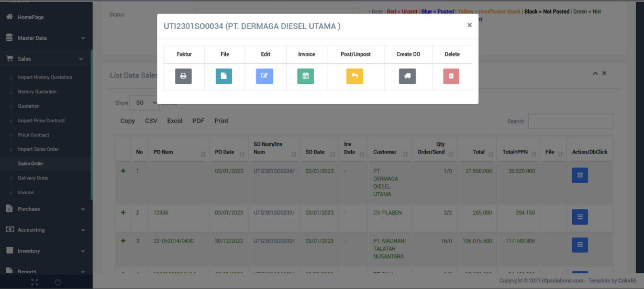The image size is (644, 289).
Task: Select Quotation from the Sales submenu
Action: [x=29, y=106]
